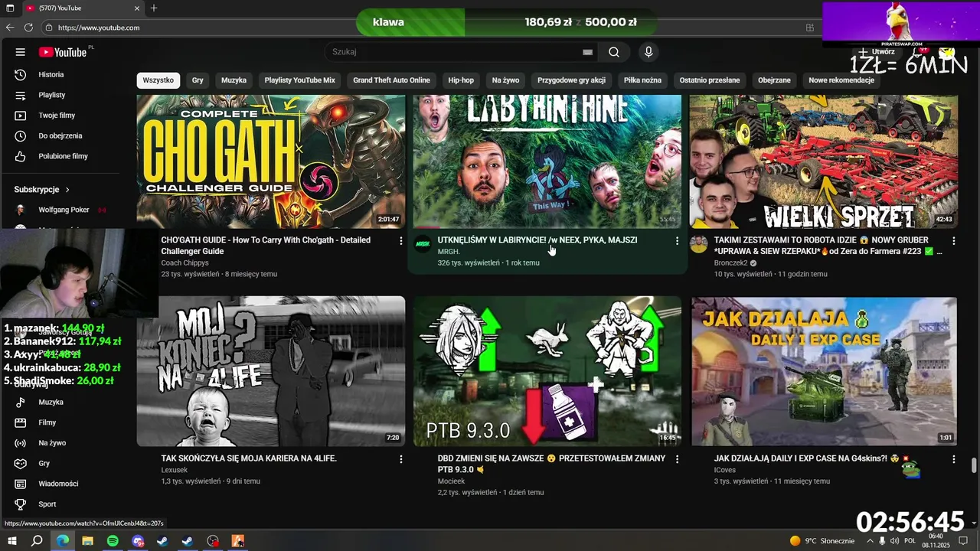980x551 pixels.
Task: Select the Ostatnio przesłane chip
Action: 710,80
